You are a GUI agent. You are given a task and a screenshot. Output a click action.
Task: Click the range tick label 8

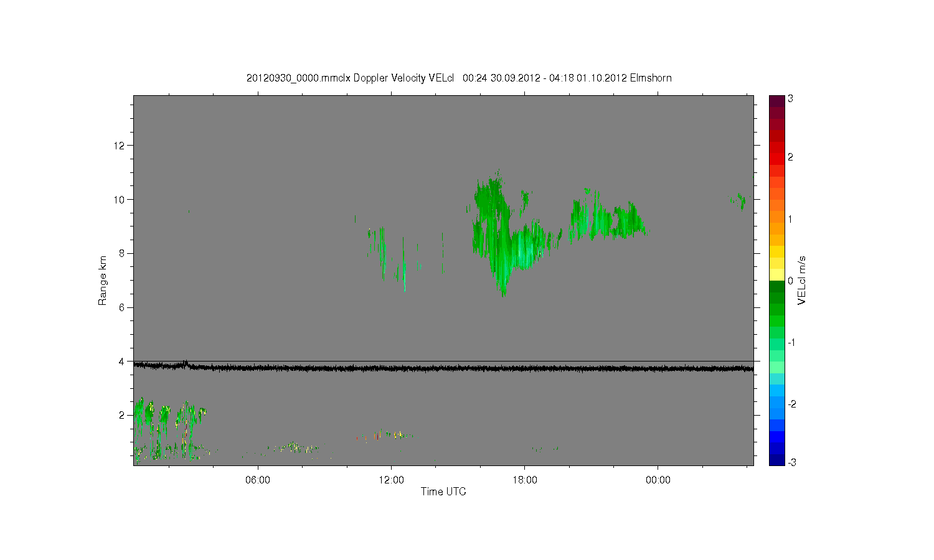point(123,253)
